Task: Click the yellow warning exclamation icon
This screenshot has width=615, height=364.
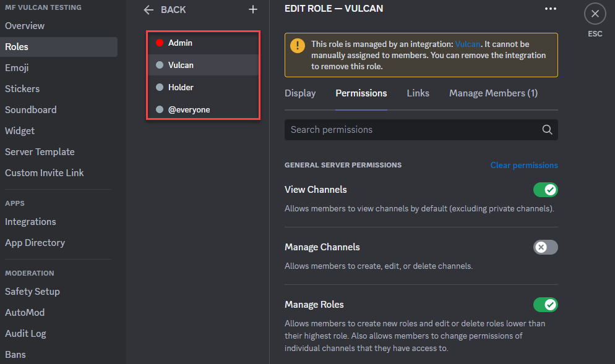Action: (x=298, y=46)
